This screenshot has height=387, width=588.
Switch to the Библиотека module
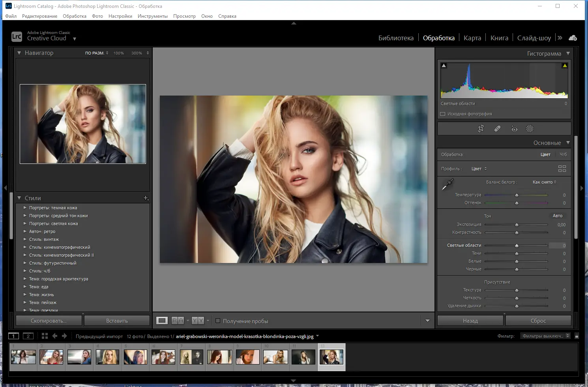pos(396,38)
